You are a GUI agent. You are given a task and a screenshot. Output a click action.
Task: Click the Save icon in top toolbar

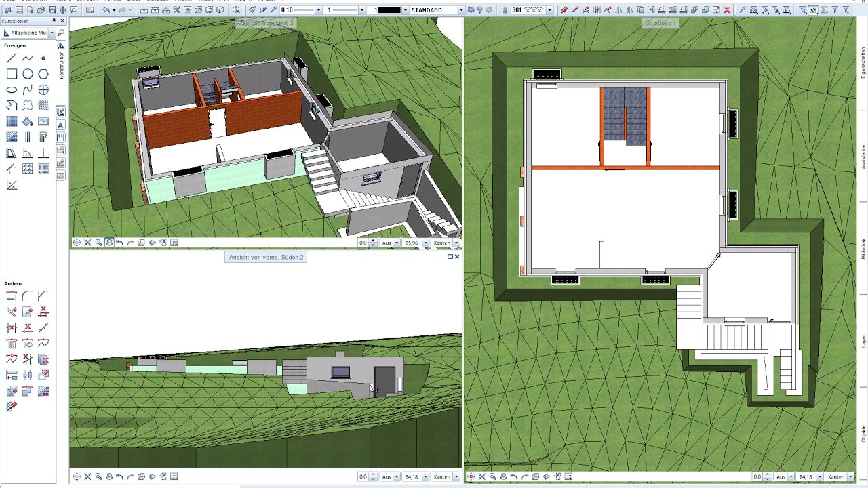[52, 9]
